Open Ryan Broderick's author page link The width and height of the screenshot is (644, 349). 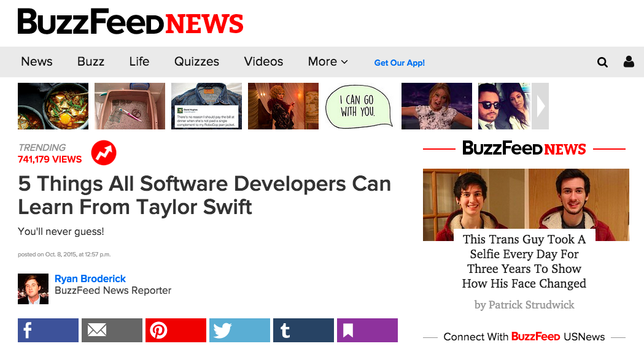90,279
